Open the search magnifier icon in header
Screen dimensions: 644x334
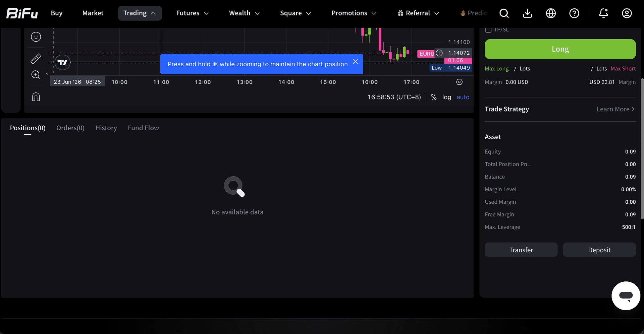(504, 13)
